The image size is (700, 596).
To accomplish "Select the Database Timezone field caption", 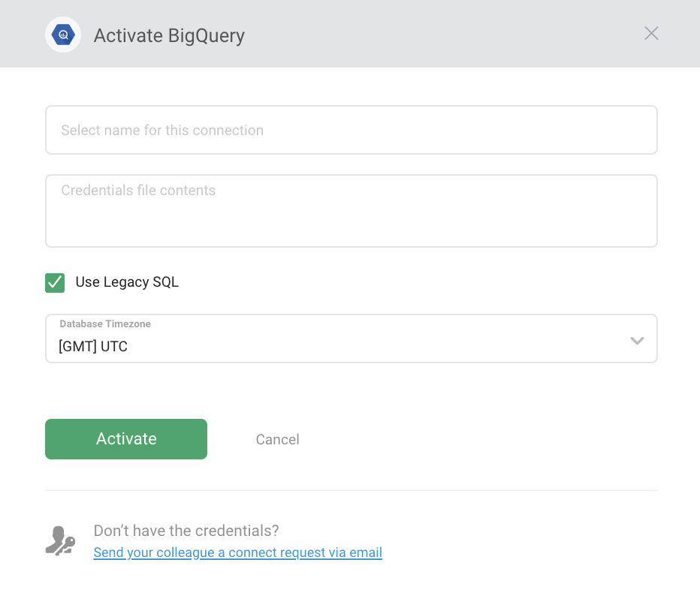I will click(x=105, y=324).
